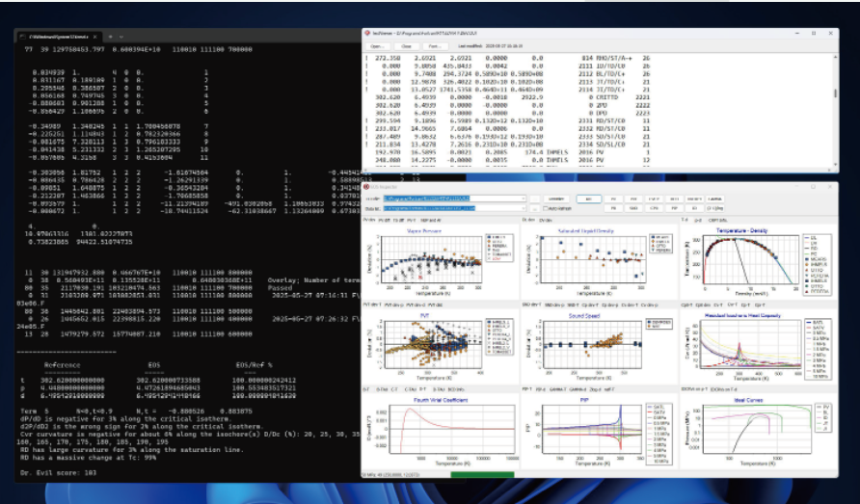Click 'Dr. Evil score: 103' terminal line
This screenshot has width=860, height=504.
tap(59, 473)
